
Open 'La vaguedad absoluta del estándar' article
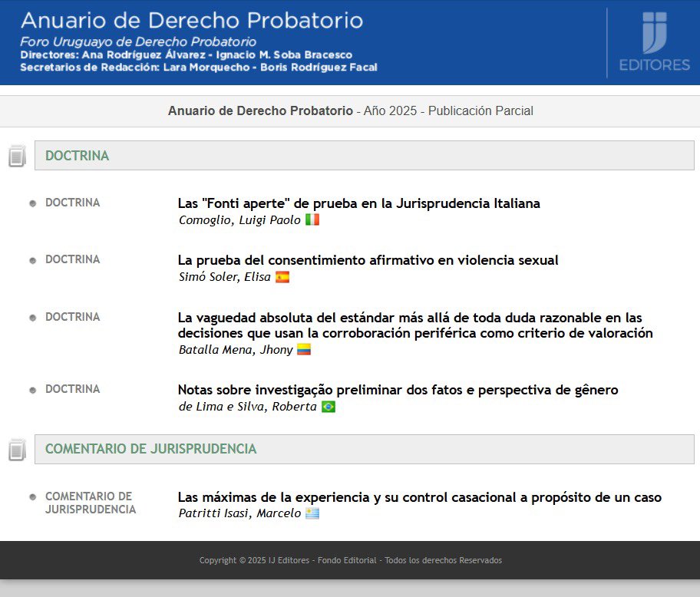[x=414, y=325]
